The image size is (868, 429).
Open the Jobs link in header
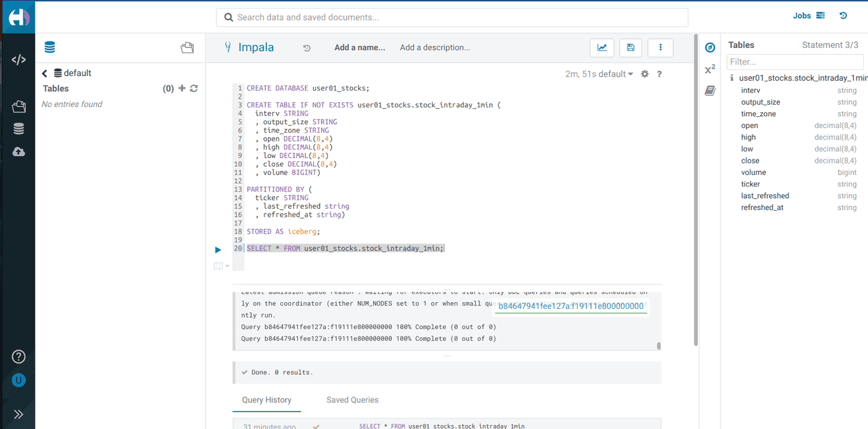(x=809, y=15)
